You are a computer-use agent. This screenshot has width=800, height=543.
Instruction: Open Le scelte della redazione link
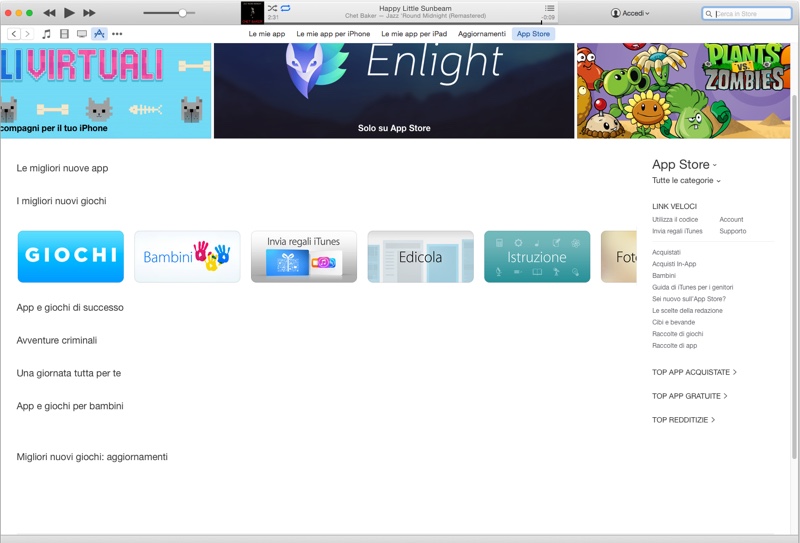click(687, 311)
